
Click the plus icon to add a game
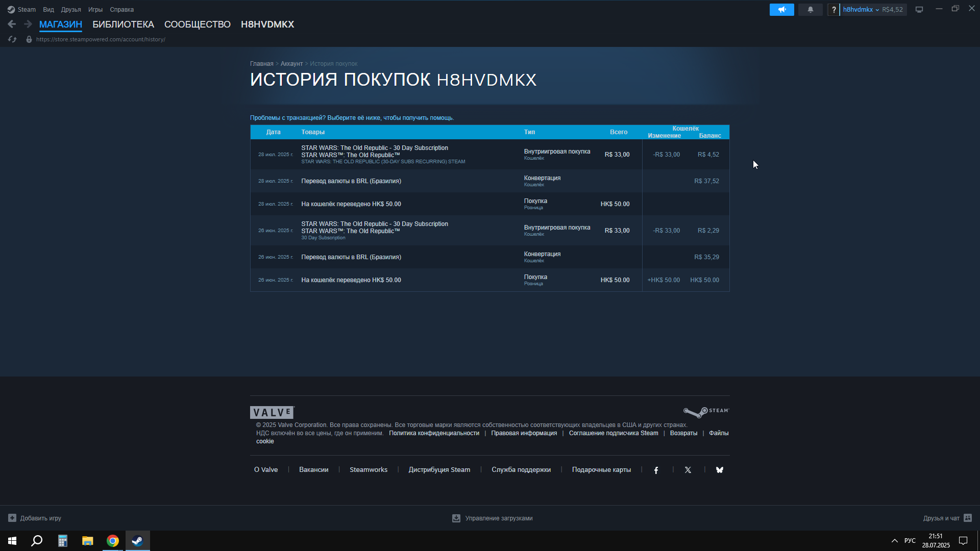(12, 518)
